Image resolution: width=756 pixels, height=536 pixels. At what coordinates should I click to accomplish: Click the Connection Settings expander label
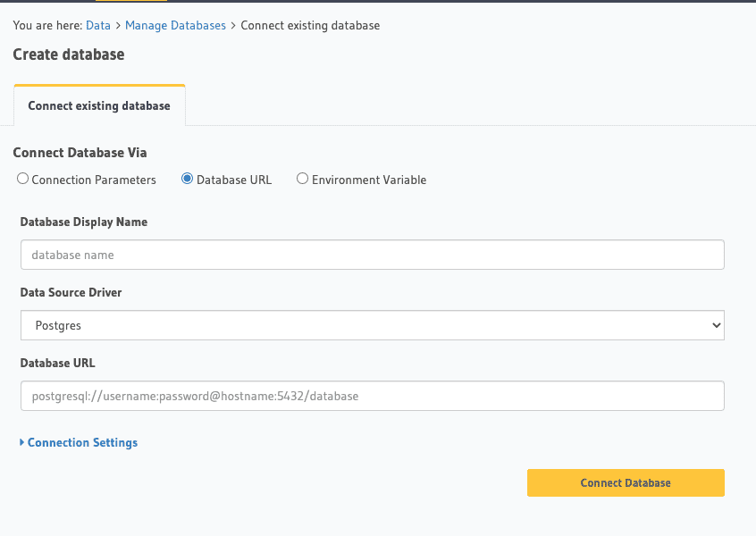[83, 442]
